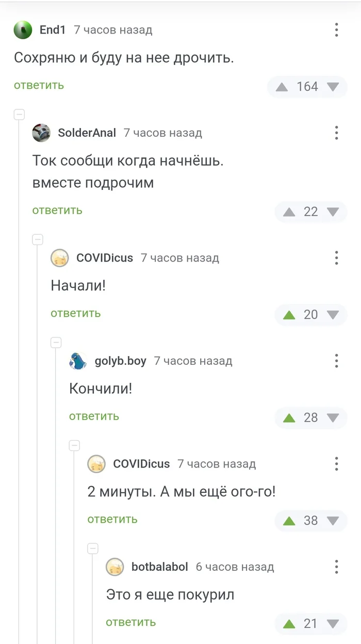The width and height of the screenshot is (361, 644).
Task: Reply to End1's comment with 'ответить'
Action: 39,85
